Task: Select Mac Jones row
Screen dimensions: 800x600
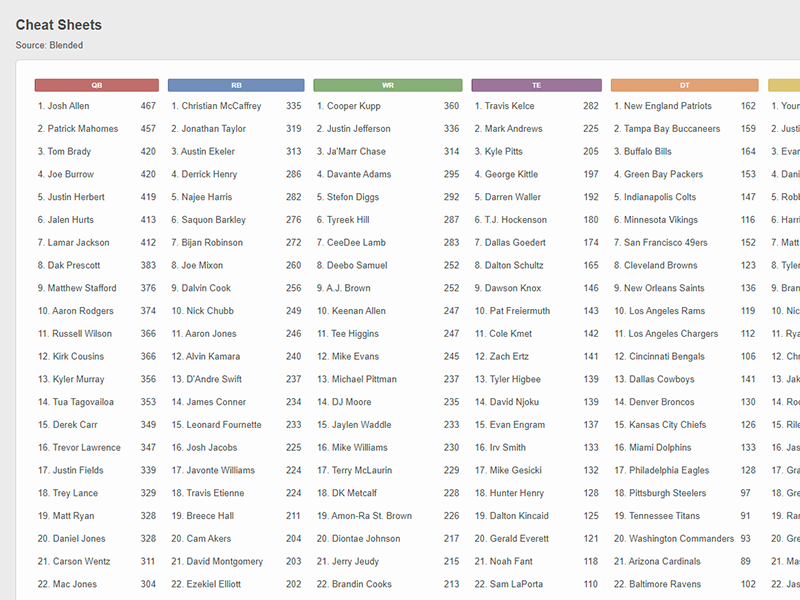Action: 96,584
